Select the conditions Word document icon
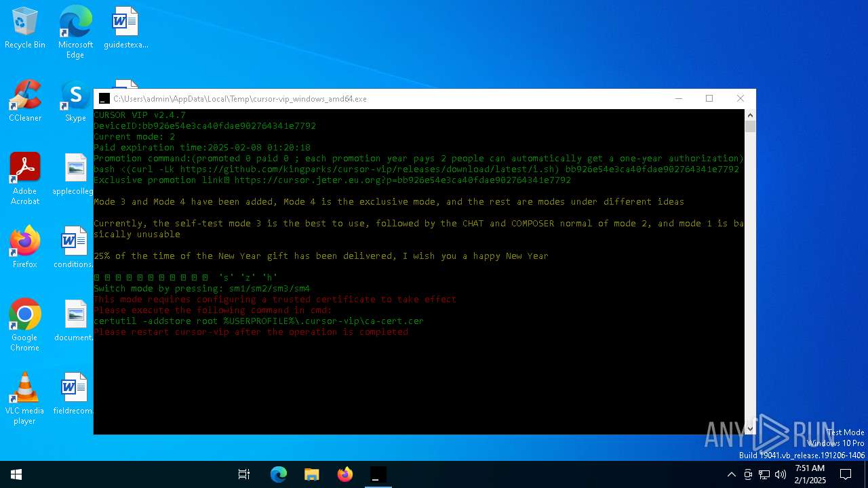The image size is (868, 488). 73,247
